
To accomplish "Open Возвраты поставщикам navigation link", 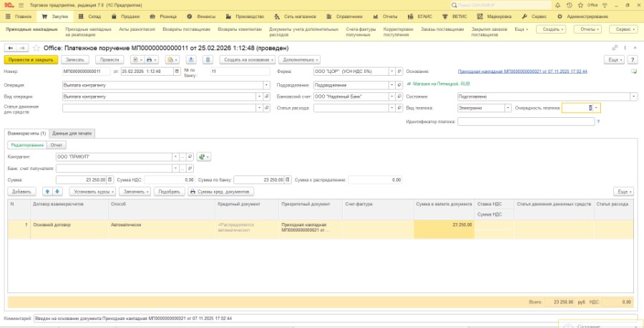I will click(187, 29).
